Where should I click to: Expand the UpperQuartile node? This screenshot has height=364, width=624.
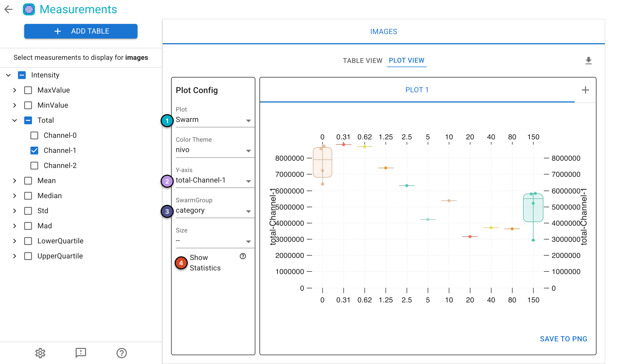[x=15, y=256]
